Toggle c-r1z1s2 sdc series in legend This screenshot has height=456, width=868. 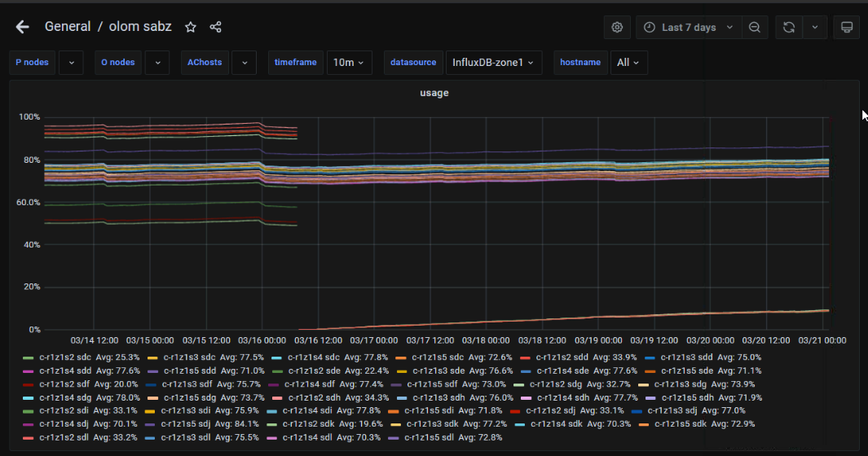click(x=65, y=357)
